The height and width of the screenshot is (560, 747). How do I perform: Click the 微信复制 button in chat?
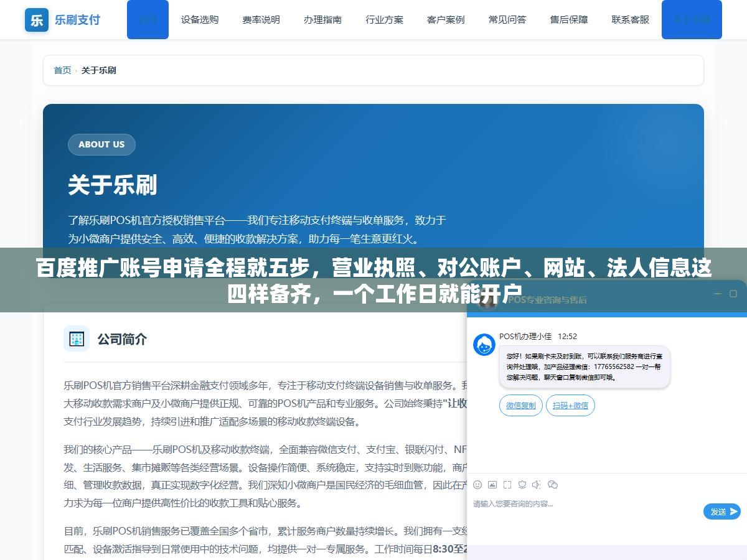tap(520, 406)
